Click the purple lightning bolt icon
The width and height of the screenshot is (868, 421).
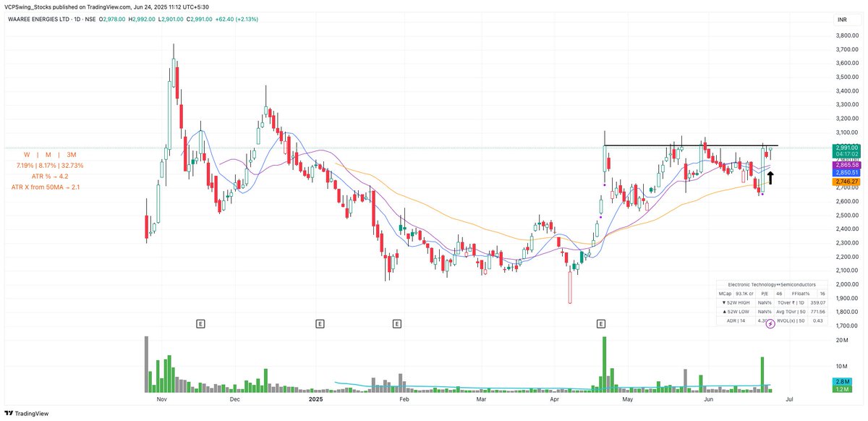tap(770, 324)
